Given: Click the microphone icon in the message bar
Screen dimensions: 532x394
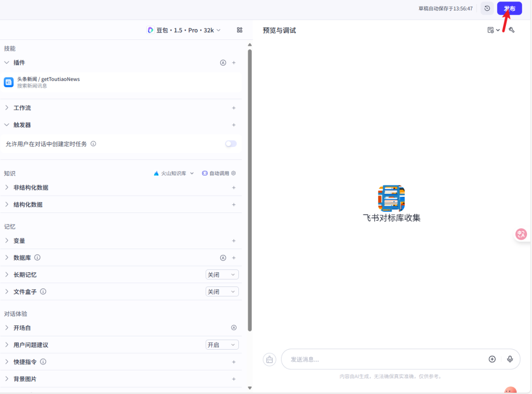Looking at the screenshot, I should tap(510, 359).
